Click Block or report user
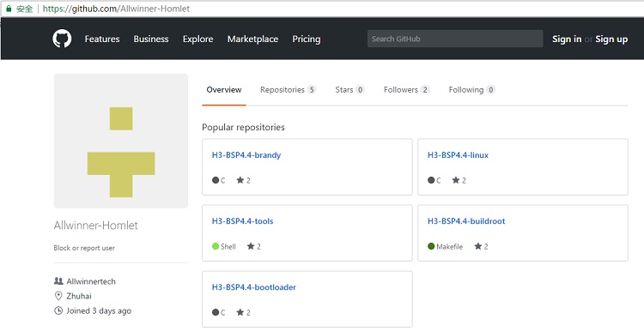The width and height of the screenshot is (644, 331). [84, 248]
